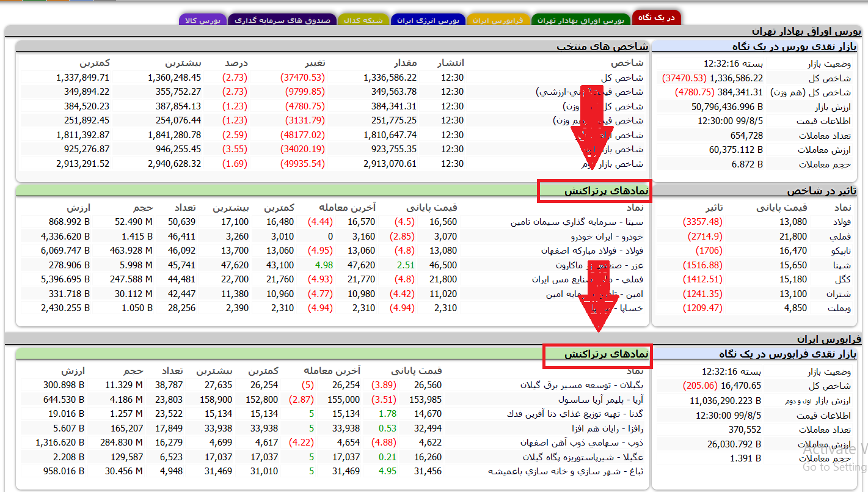This screenshot has height=492, width=868.
Task: Click نمادهای پرتراکنش header in the فرابورس section
Action: (605, 354)
